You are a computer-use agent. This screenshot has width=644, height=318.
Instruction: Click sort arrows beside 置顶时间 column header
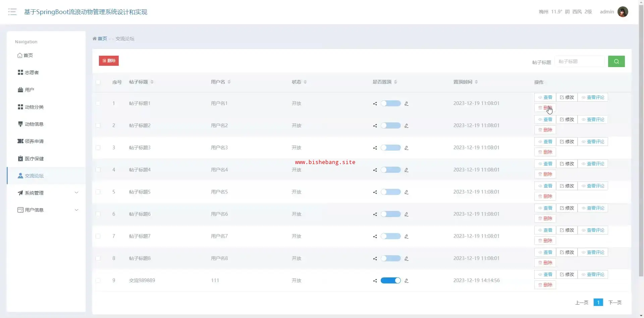coord(476,82)
